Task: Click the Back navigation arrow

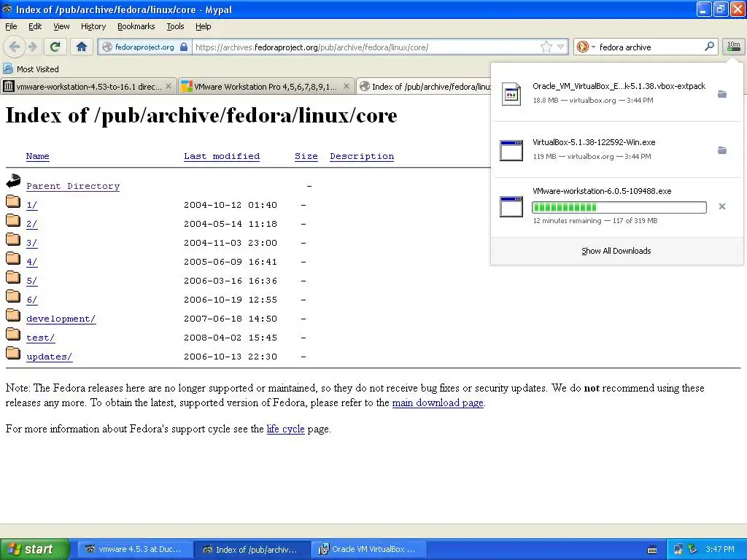Action: (14, 47)
